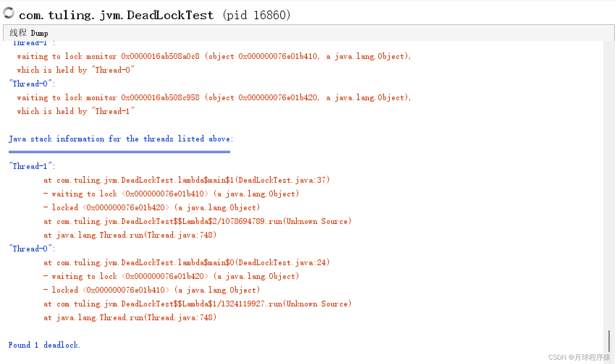Click "Java stack information for the threads listed above"
Image resolution: width=616 pixels, height=364 pixels.
[121, 139]
